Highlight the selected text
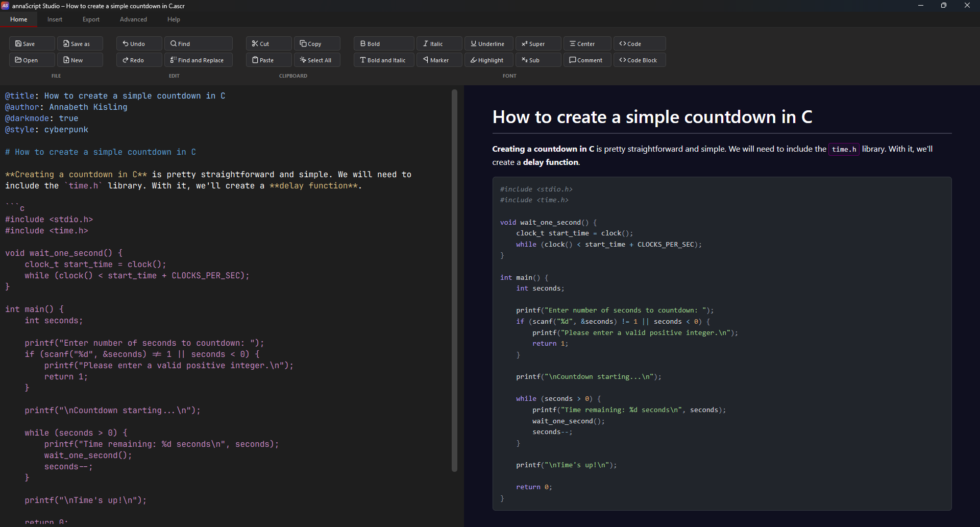 point(488,60)
